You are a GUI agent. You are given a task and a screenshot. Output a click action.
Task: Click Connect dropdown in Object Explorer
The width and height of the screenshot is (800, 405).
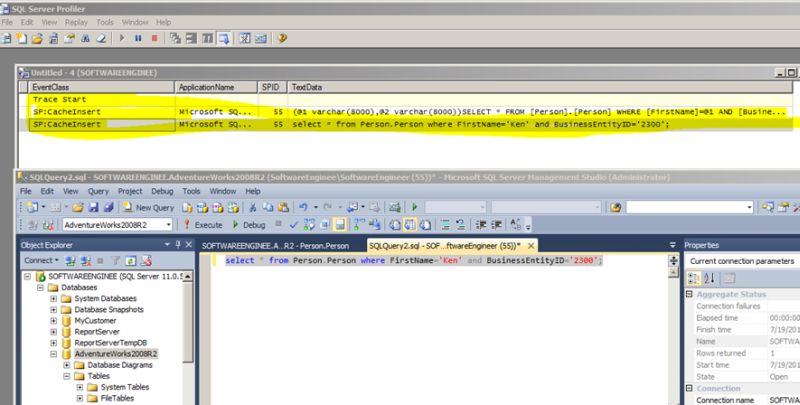[x=41, y=261]
